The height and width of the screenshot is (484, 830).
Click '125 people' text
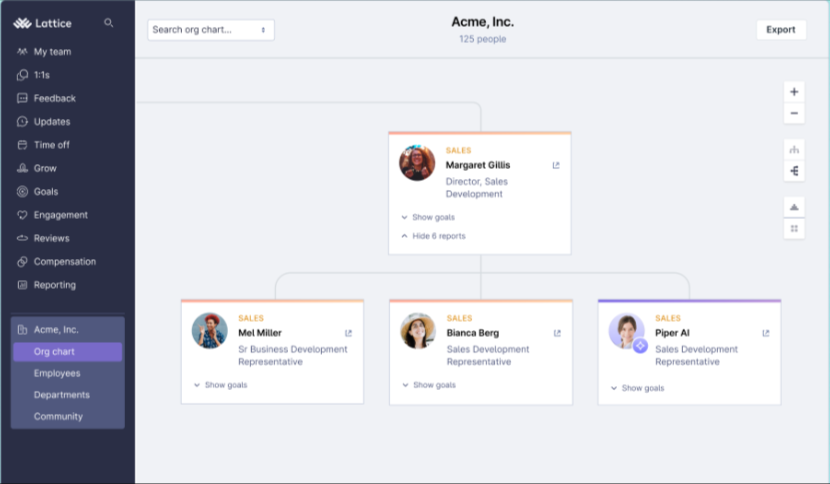482,39
